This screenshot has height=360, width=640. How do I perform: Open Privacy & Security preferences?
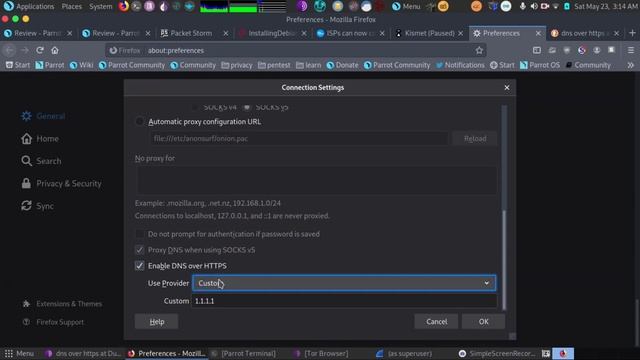point(61,184)
